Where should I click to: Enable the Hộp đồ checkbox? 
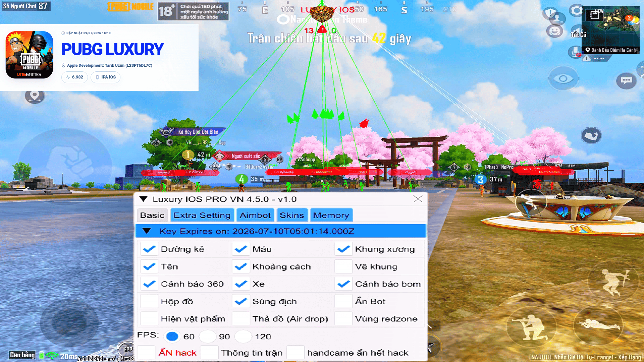149,301
